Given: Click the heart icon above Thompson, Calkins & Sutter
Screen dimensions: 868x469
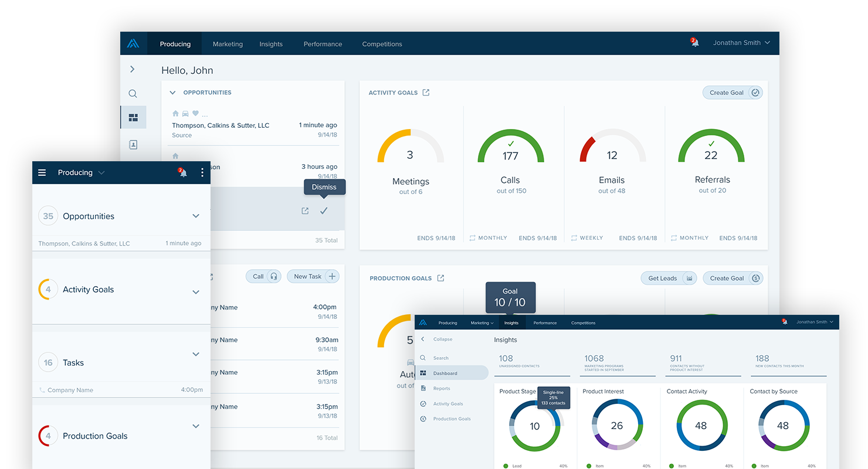Looking at the screenshot, I should (195, 113).
